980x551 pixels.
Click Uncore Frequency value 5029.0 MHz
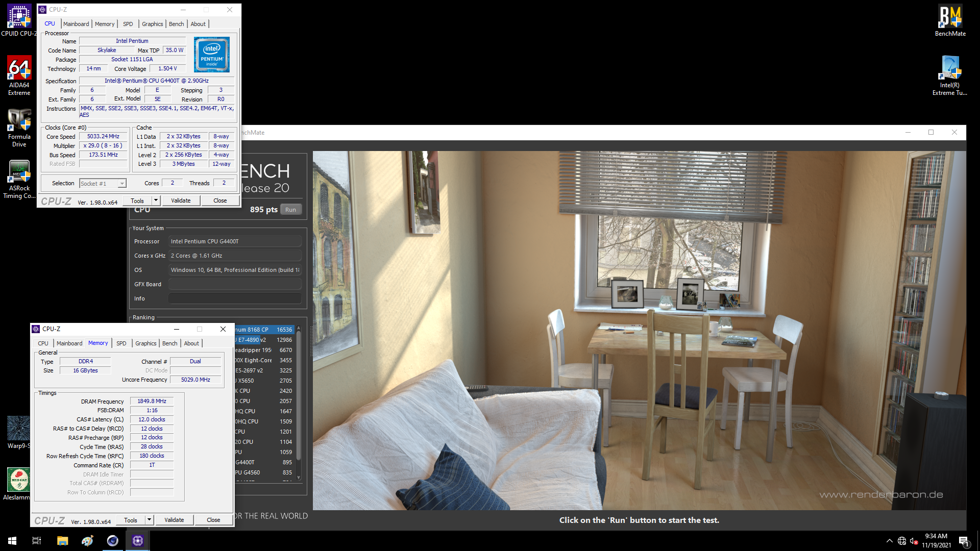click(x=195, y=380)
